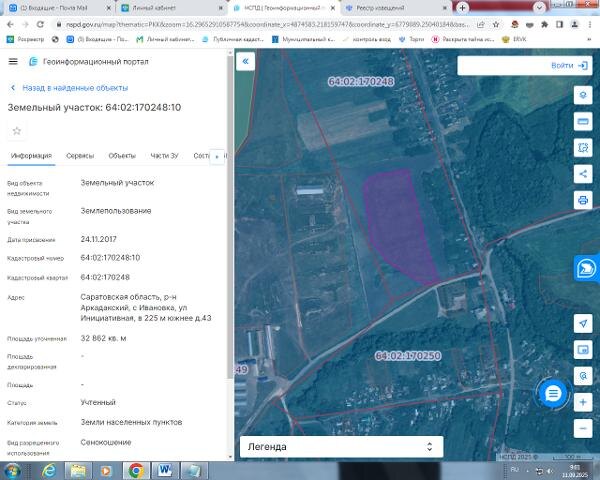Open the Chrome menu with three dots
Screen dimensions: 600x480
pyautogui.click(x=590, y=24)
